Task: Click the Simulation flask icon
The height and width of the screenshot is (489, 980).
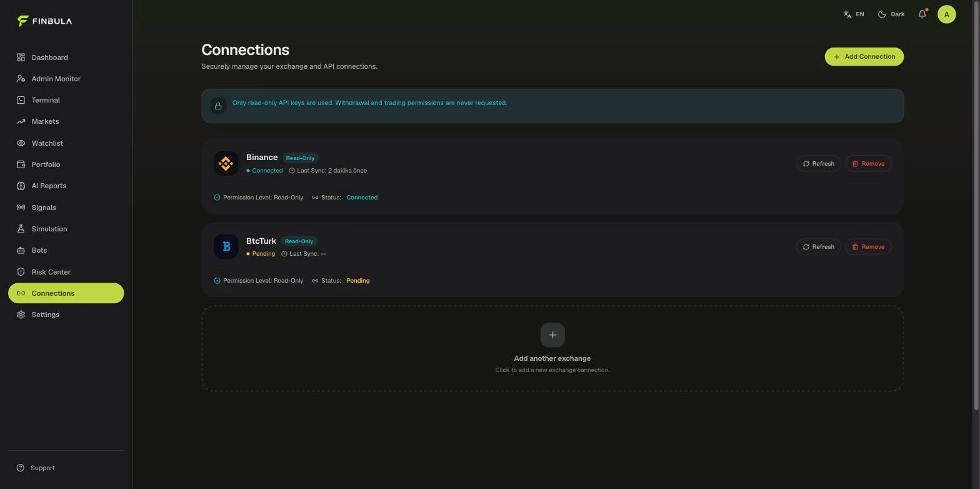Action: point(21,229)
